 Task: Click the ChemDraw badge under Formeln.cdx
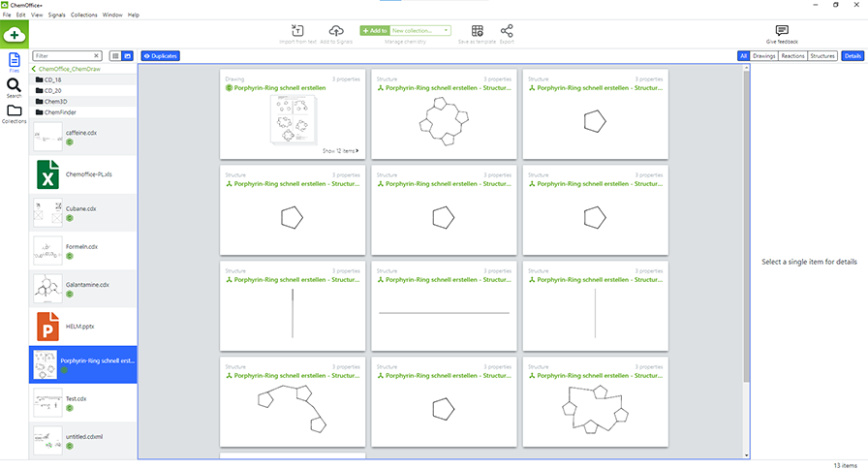(70, 256)
